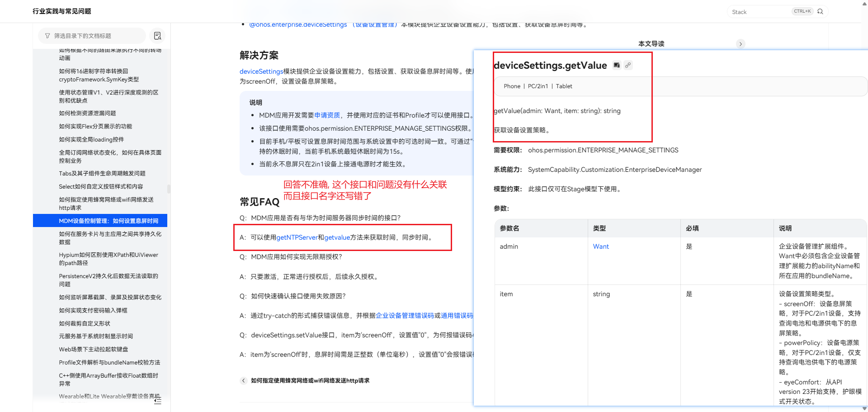Open 企业设备管理错误码 link
This screenshot has width=868, height=412.
point(405,316)
